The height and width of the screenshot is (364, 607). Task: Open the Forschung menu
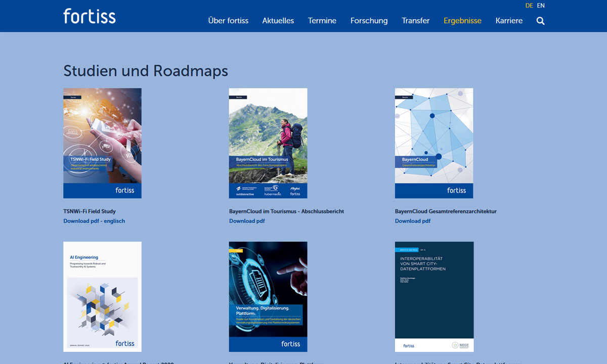pos(369,21)
